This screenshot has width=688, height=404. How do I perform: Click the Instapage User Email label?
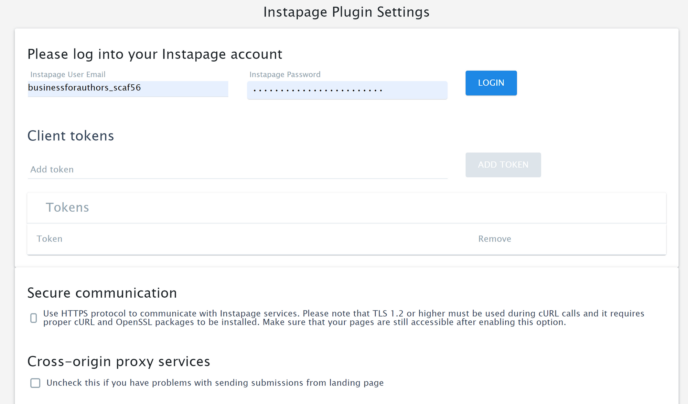click(x=68, y=75)
